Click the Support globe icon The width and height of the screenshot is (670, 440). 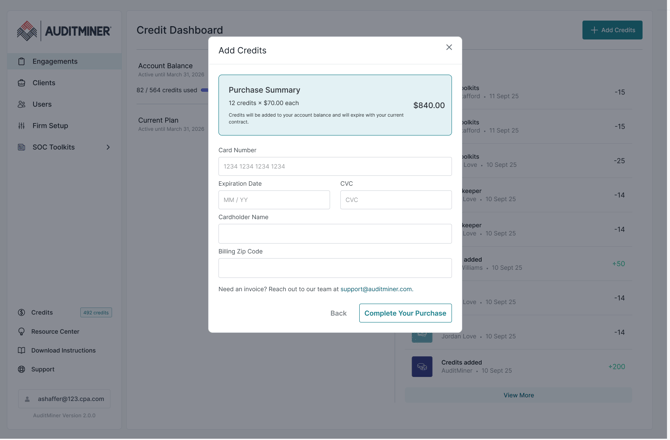point(21,370)
